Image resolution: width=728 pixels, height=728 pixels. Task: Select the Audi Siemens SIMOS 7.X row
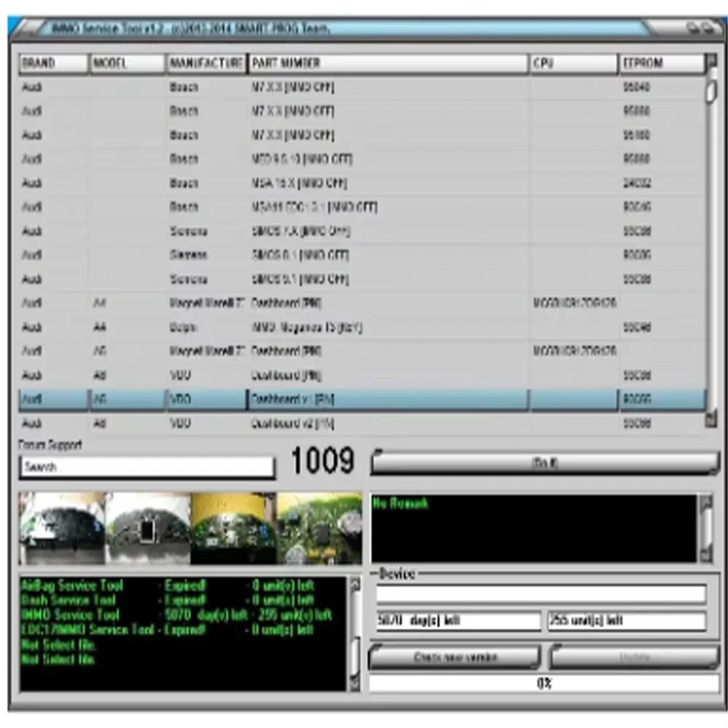(362, 232)
